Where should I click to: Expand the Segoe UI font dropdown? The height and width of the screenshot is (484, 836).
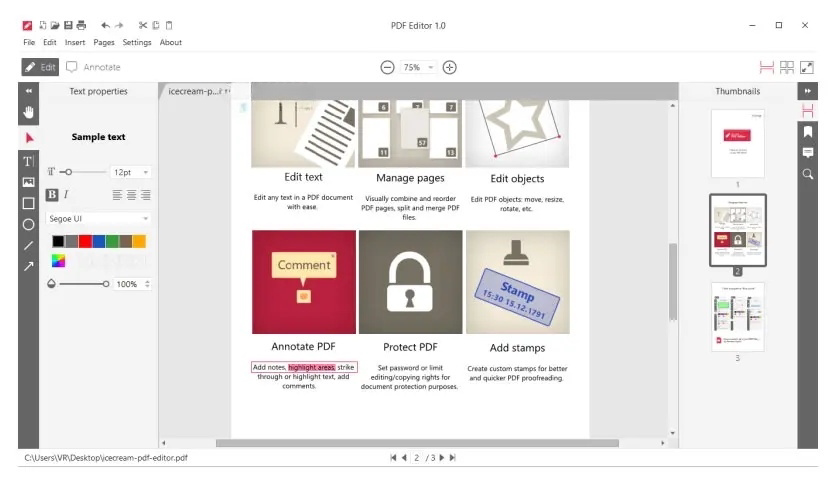(x=98, y=219)
